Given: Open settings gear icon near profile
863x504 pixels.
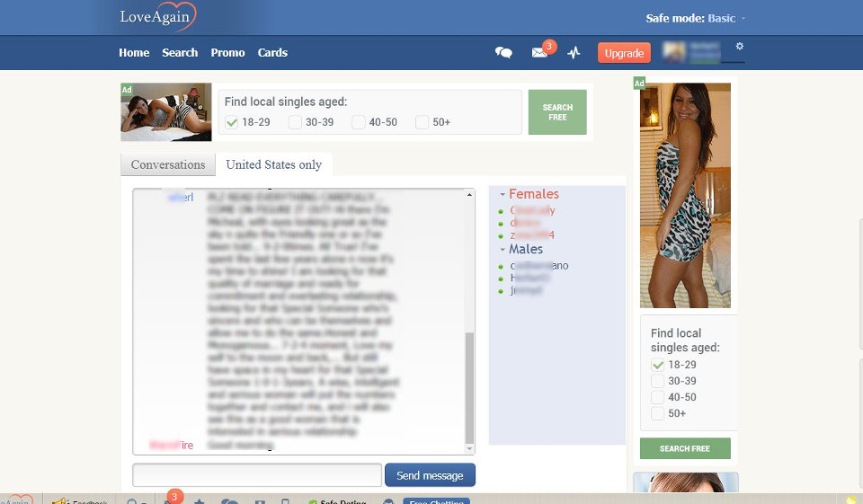Looking at the screenshot, I should tap(739, 46).
